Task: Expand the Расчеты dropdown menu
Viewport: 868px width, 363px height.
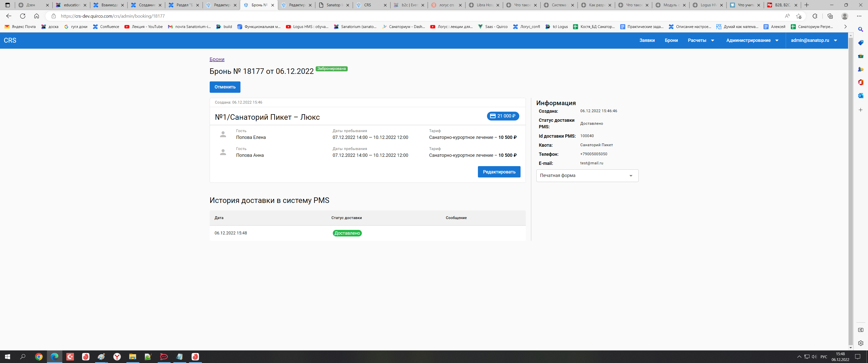Action: point(701,40)
